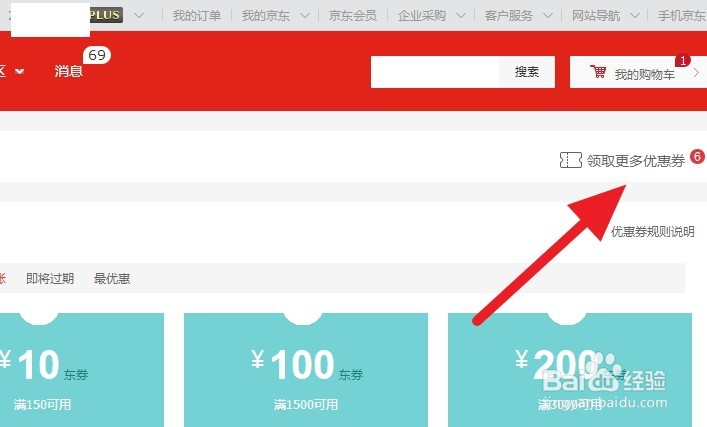Viewport: 707px width, 427px height.
Task: Open 我的订单 link in top bar
Action: click(x=197, y=16)
